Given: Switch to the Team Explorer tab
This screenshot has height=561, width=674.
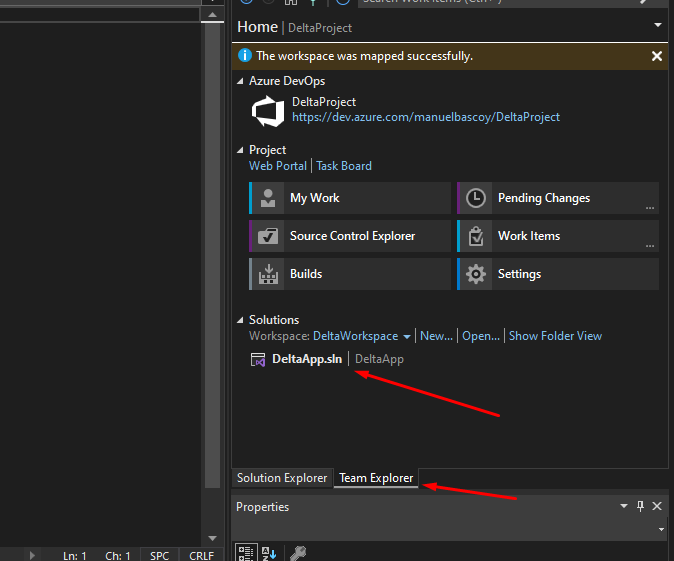Looking at the screenshot, I should click(x=376, y=478).
